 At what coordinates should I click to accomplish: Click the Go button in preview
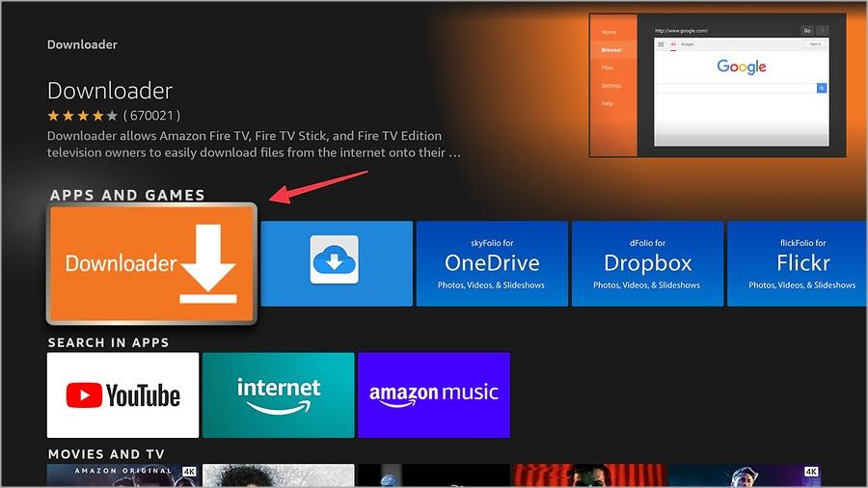(807, 31)
